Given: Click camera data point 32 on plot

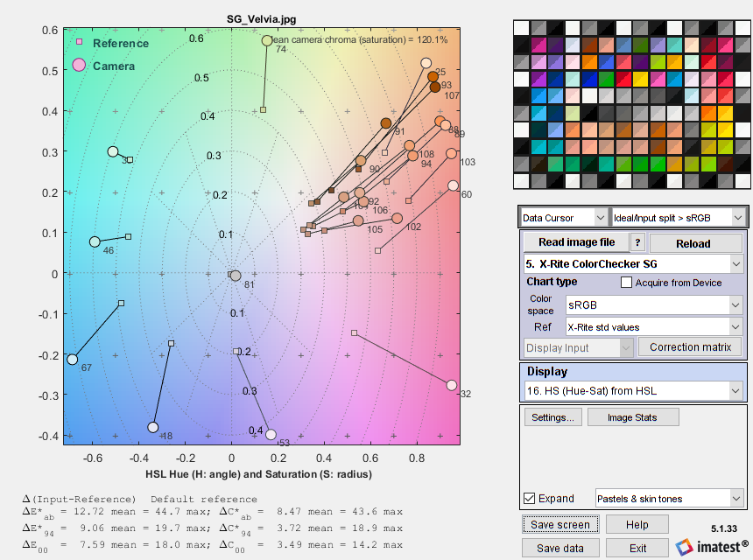Looking at the screenshot, I should click(x=452, y=385).
